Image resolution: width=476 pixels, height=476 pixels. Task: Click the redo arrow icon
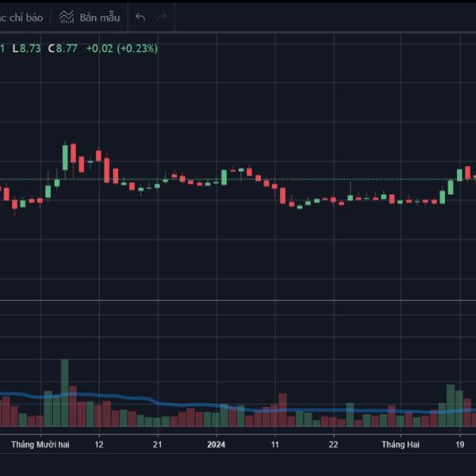[x=162, y=17]
